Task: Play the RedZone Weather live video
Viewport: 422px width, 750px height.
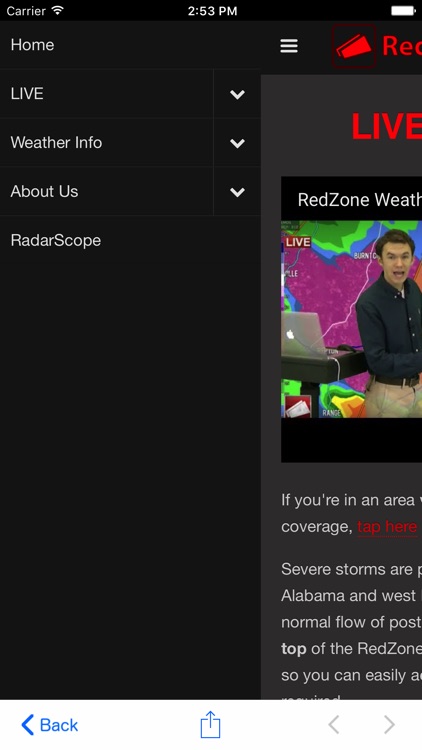Action: point(351,319)
